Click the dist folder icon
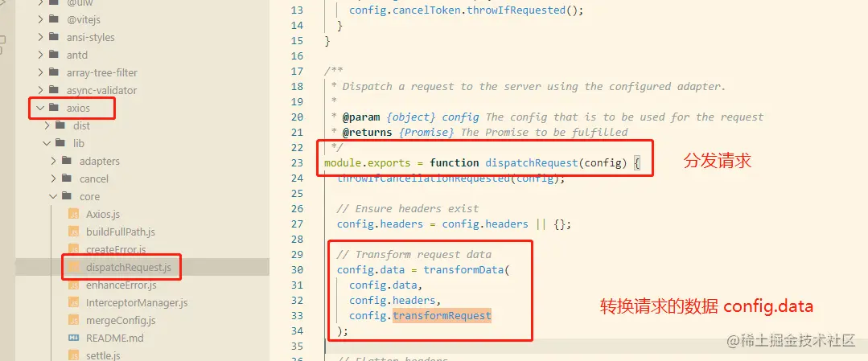 [x=60, y=125]
